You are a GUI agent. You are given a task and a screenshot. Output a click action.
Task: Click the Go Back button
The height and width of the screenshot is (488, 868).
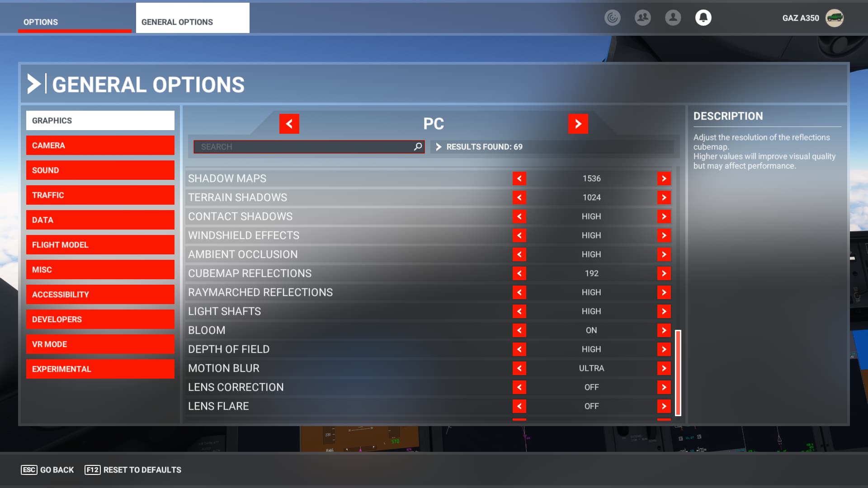point(47,470)
